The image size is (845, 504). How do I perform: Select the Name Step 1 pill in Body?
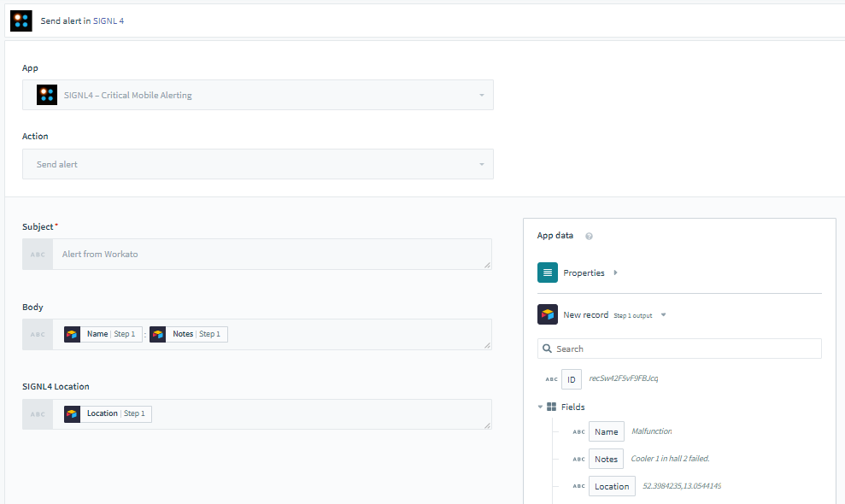coord(103,334)
